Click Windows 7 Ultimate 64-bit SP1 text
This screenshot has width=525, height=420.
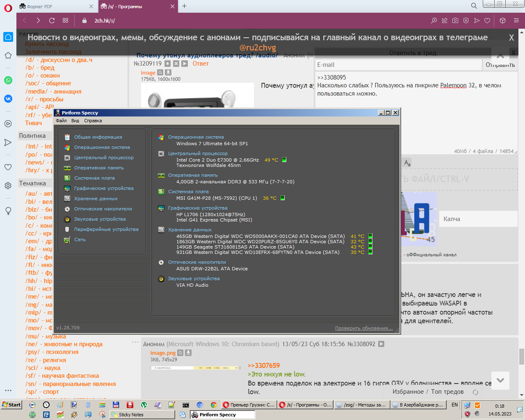pos(212,144)
